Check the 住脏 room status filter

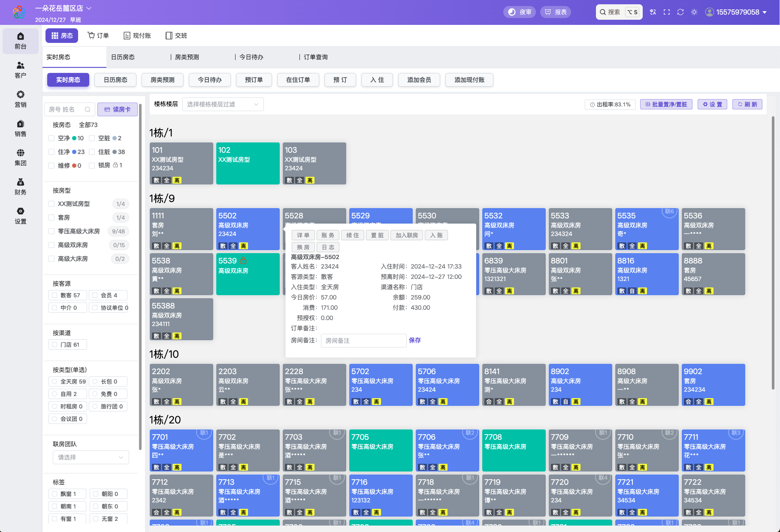click(x=92, y=152)
